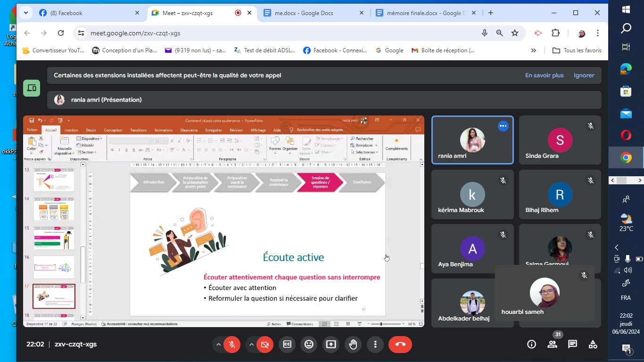644x362 pixels.
Task: Unmute the microphone
Action: [x=231, y=345]
